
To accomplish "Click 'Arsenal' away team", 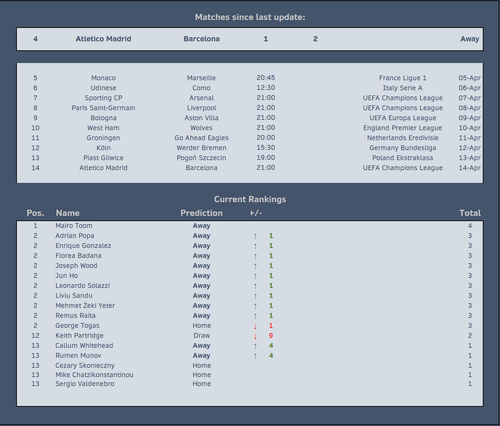I will [x=201, y=98].
